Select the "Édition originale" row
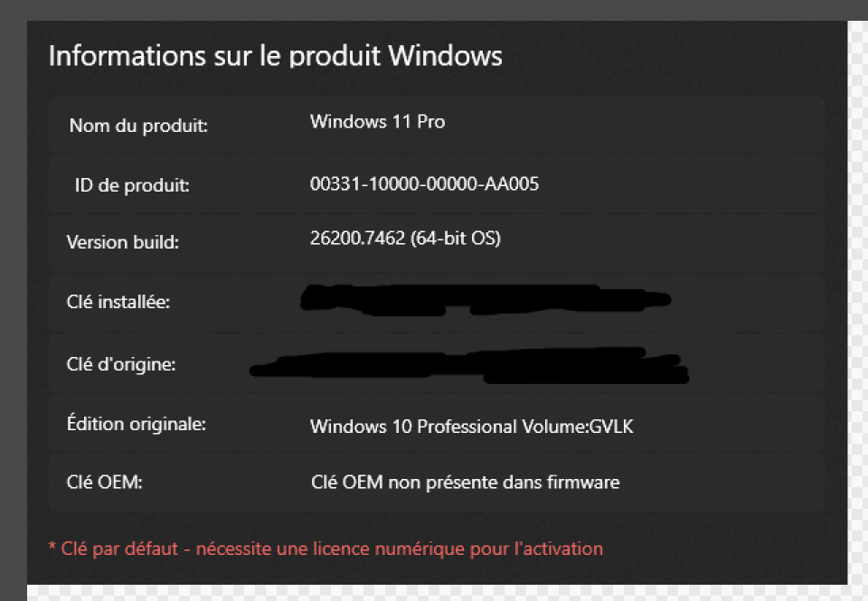The image size is (868, 601). point(137,423)
